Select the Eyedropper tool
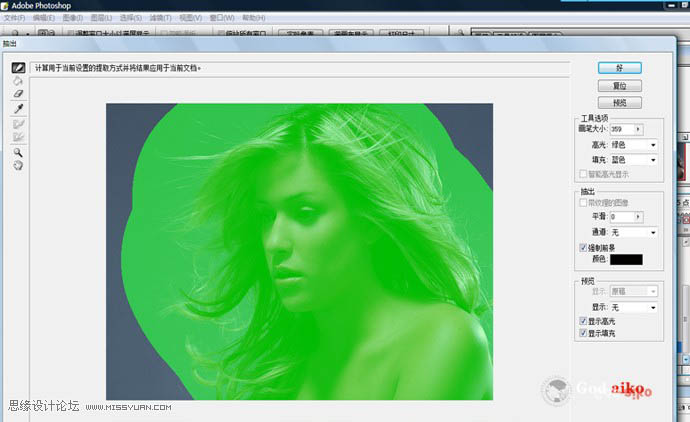The width and height of the screenshot is (690, 422). pos(18,107)
